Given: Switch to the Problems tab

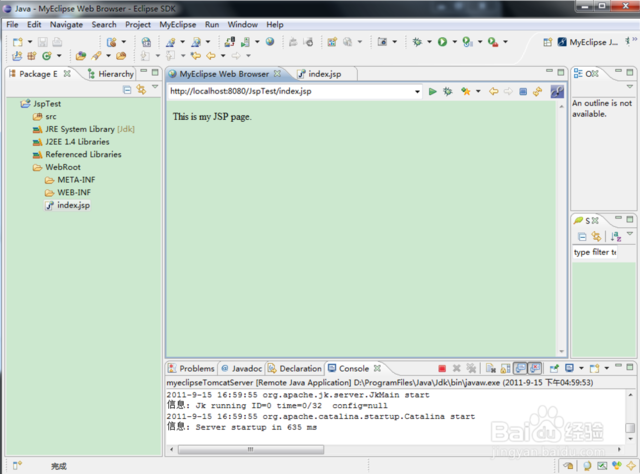Looking at the screenshot, I should [191, 369].
